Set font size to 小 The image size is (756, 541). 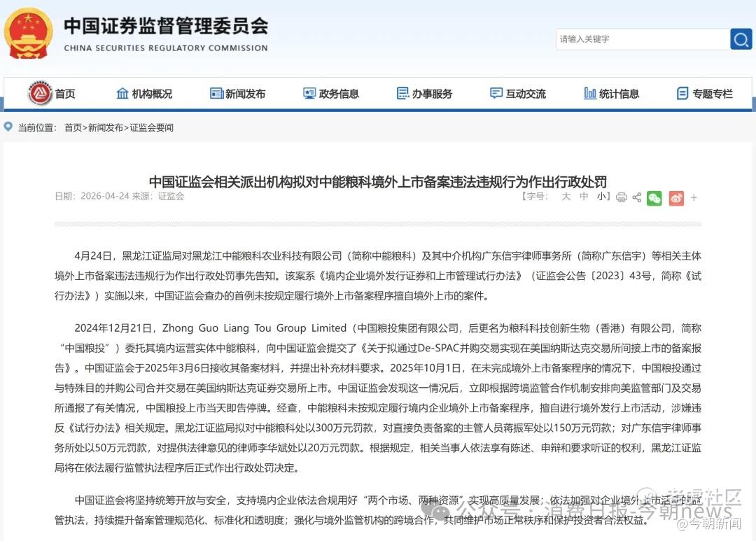pos(602,196)
